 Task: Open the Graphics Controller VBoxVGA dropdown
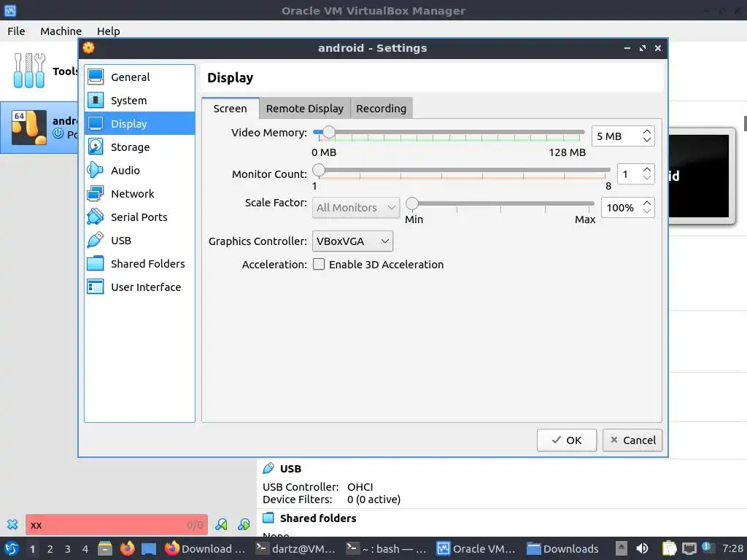coord(352,241)
